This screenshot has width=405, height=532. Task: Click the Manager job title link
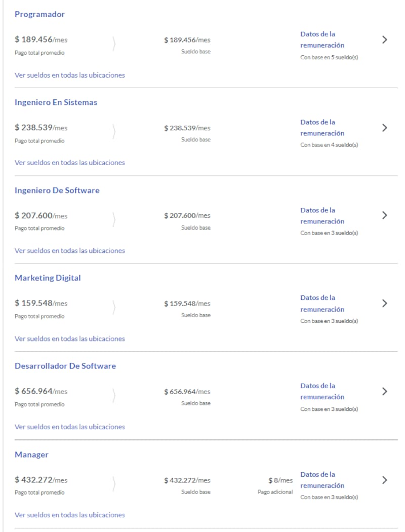pos(31,454)
